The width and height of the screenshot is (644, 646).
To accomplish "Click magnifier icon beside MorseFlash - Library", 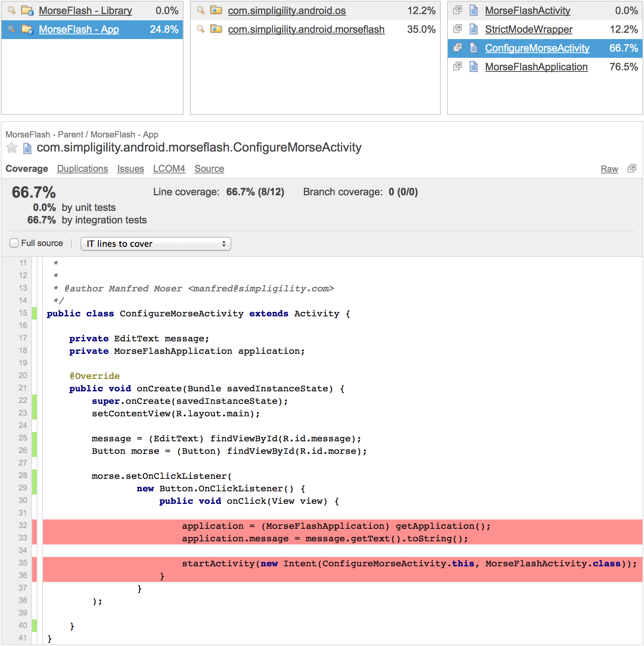I will pos(11,10).
